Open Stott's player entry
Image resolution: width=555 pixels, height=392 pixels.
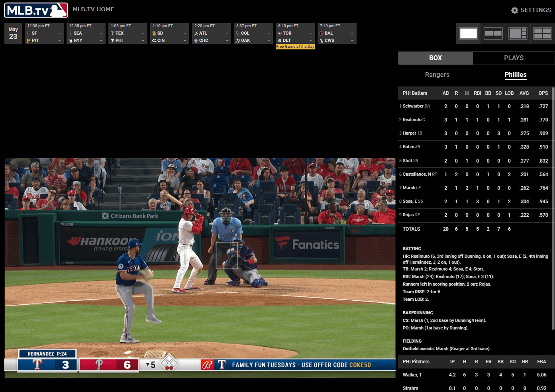[408, 161]
